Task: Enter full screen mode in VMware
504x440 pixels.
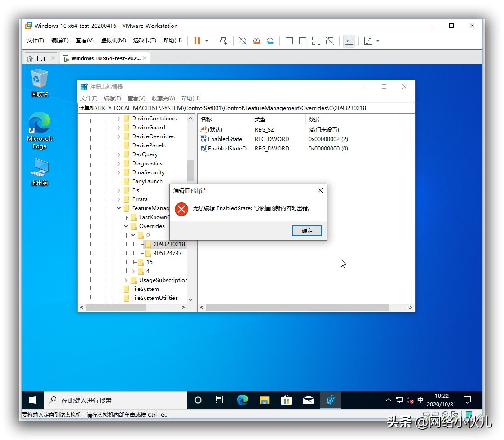Action: 316,41
